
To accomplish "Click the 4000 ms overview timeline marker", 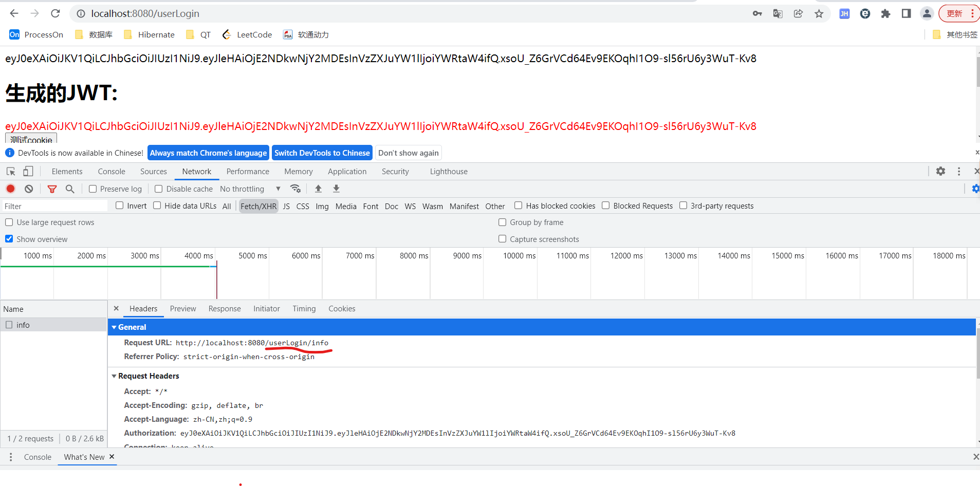I will pyautogui.click(x=198, y=256).
